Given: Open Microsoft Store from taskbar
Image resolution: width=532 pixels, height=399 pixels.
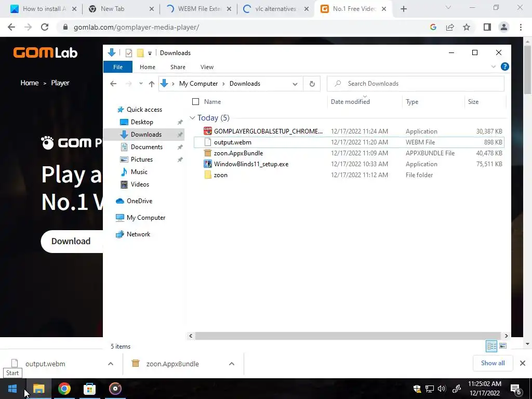Looking at the screenshot, I should click(x=89, y=389).
